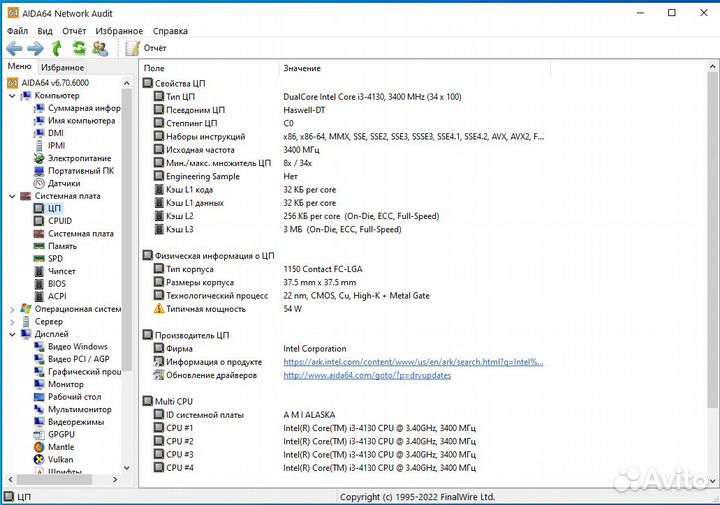Screen dimensions: 720x505
Task: Select Видео Windows tree item
Action: tap(71, 347)
